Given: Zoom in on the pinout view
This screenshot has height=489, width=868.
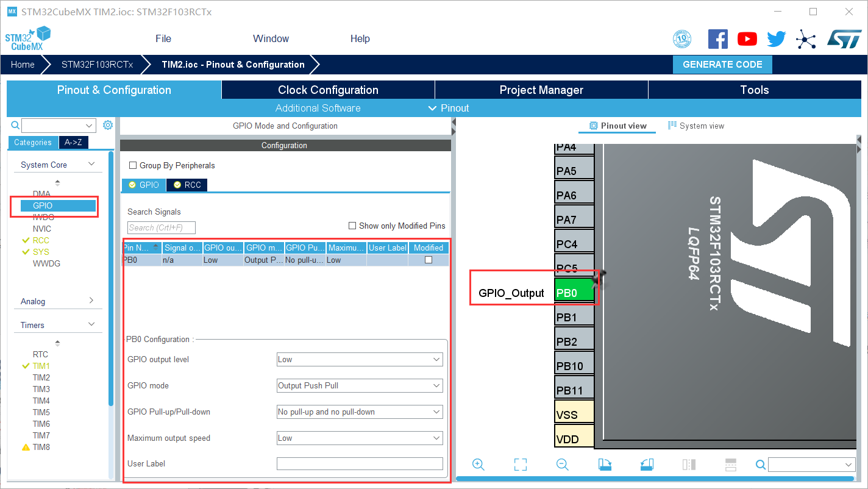Looking at the screenshot, I should (x=478, y=465).
